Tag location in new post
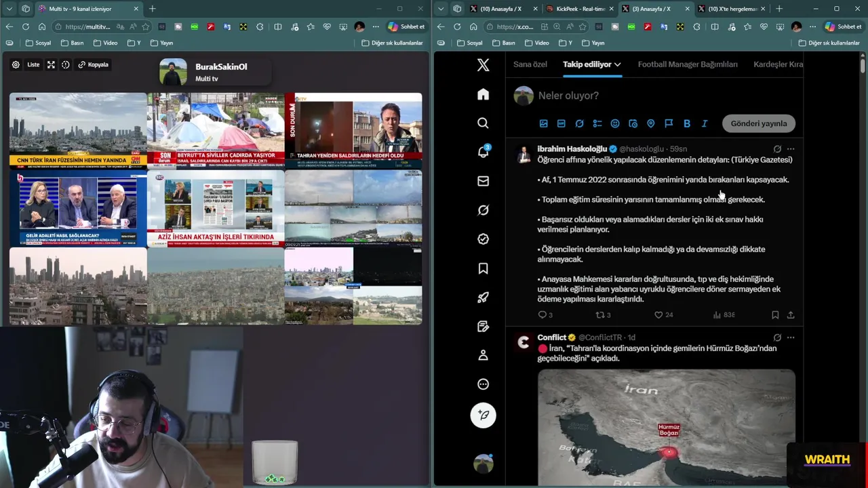868x488 pixels. coord(650,123)
